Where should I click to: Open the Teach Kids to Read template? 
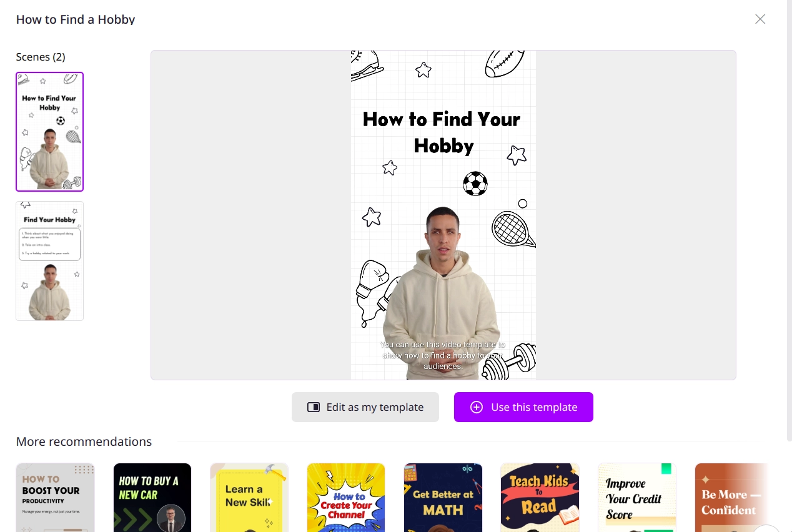pyautogui.click(x=540, y=498)
